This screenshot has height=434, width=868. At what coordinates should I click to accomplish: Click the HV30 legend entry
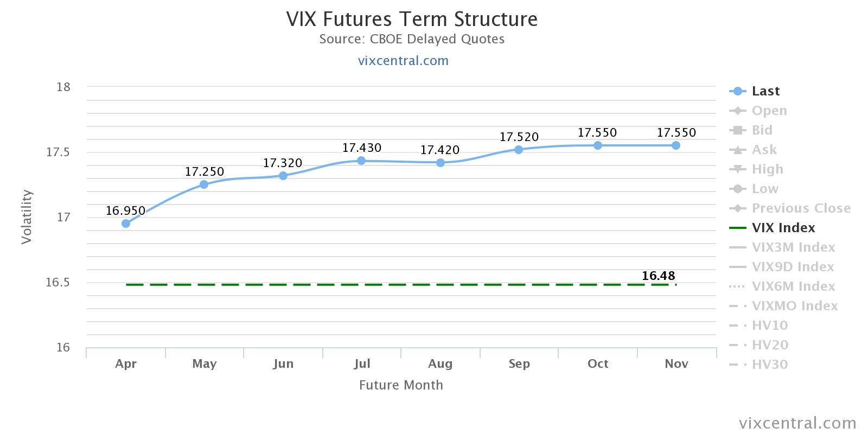769,365
